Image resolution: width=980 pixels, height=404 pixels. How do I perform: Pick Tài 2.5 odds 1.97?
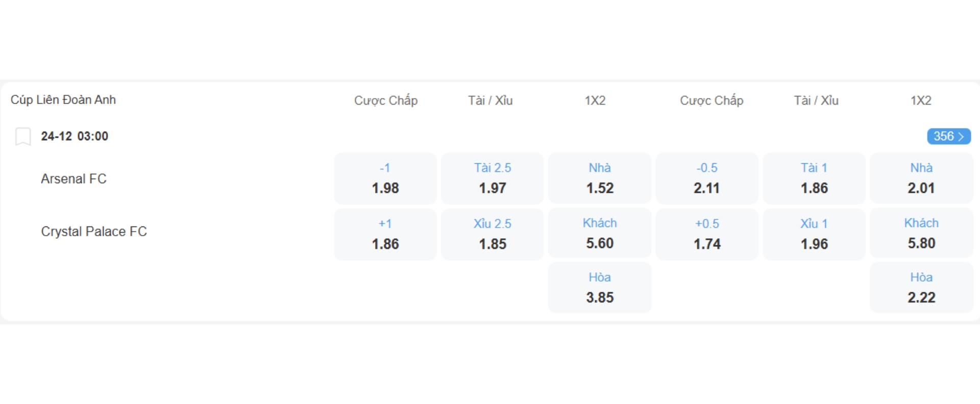pyautogui.click(x=492, y=179)
